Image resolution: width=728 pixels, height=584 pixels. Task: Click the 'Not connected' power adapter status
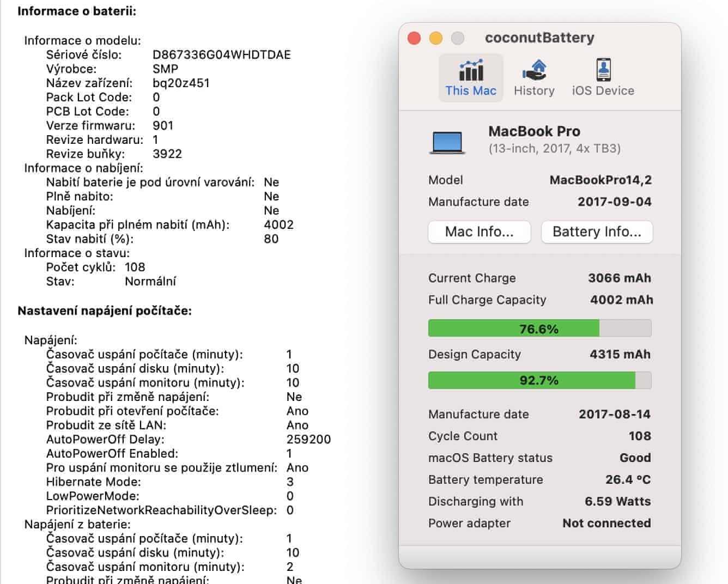(606, 524)
